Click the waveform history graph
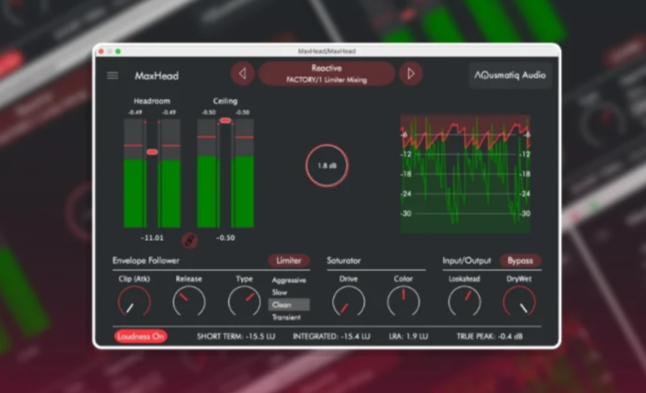The image size is (646, 393). (466, 174)
